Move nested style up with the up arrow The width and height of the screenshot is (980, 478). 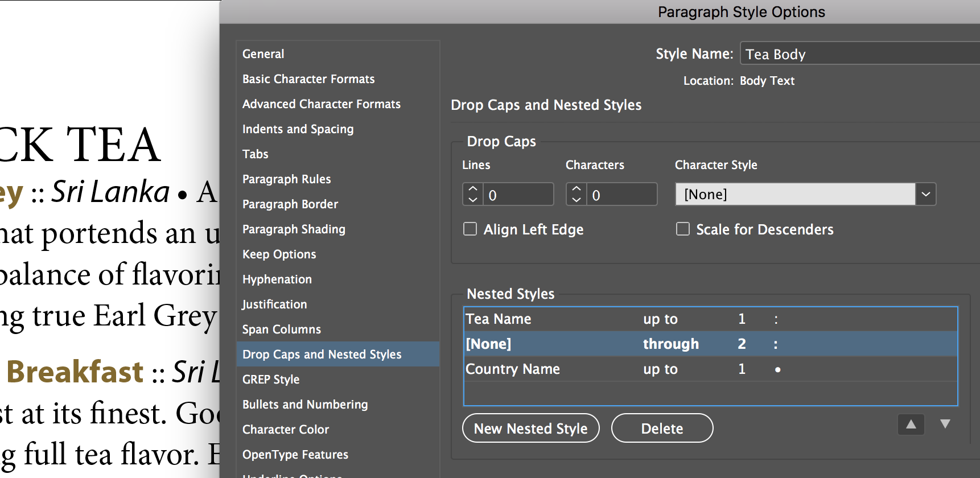911,425
